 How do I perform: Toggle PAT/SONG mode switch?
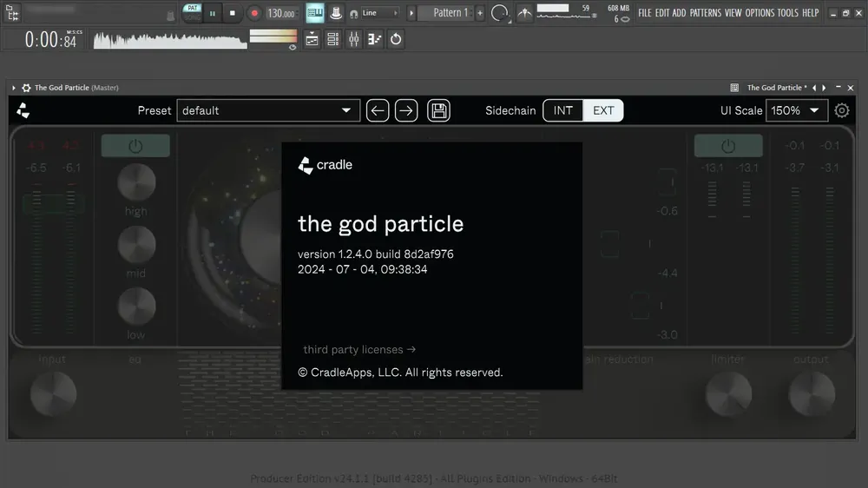point(192,13)
